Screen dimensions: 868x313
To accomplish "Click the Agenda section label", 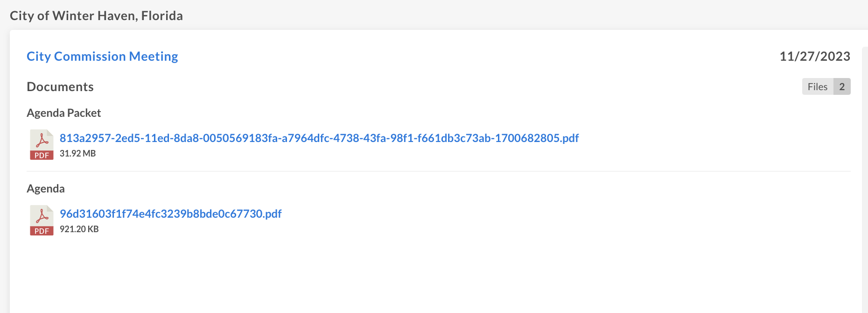I will (45, 188).
